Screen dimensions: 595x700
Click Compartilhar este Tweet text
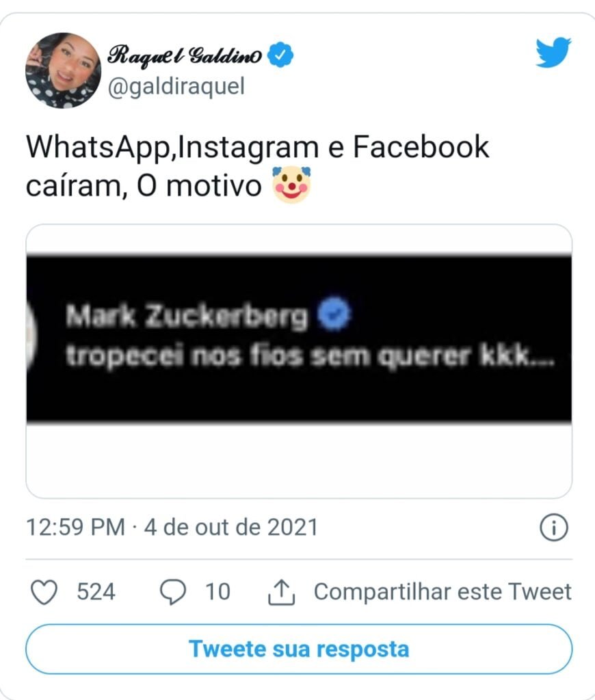[442, 591]
